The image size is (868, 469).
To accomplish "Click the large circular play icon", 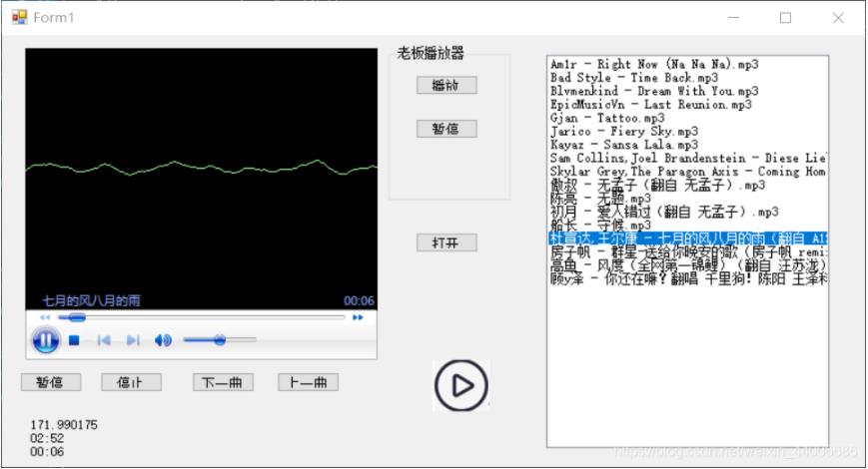I will (460, 385).
